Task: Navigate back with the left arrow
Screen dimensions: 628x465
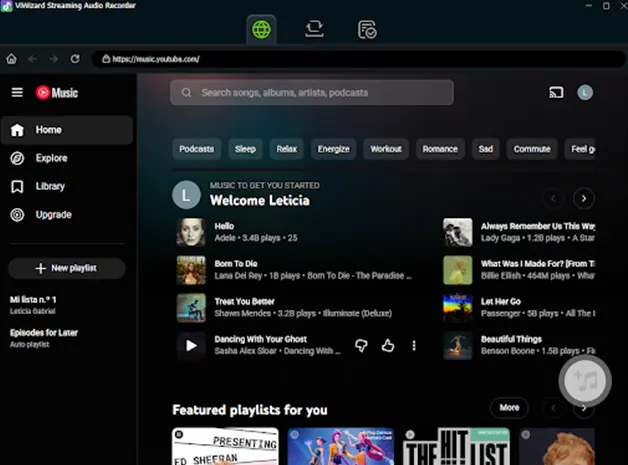Action: click(x=33, y=59)
